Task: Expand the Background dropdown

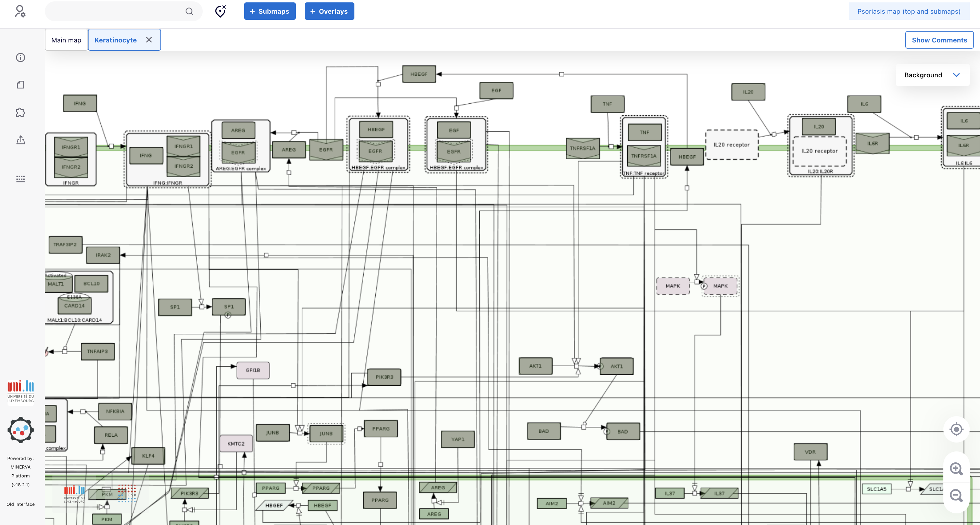Action: pos(932,75)
